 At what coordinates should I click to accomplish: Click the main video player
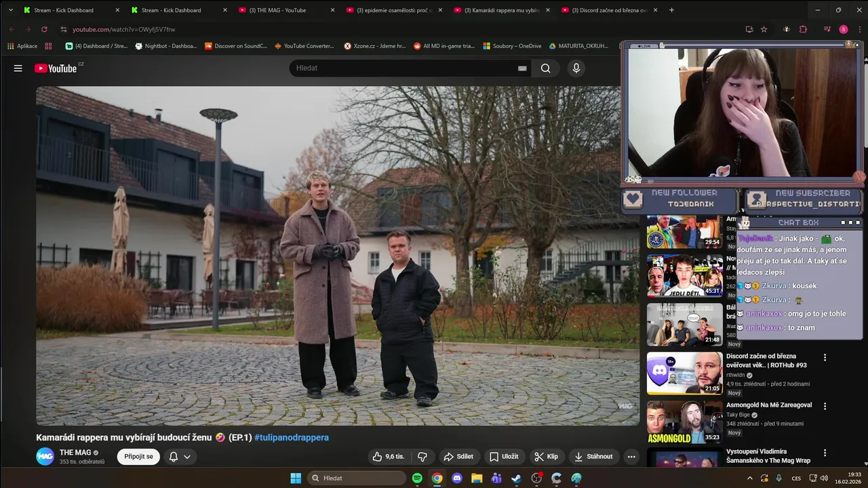click(x=338, y=256)
